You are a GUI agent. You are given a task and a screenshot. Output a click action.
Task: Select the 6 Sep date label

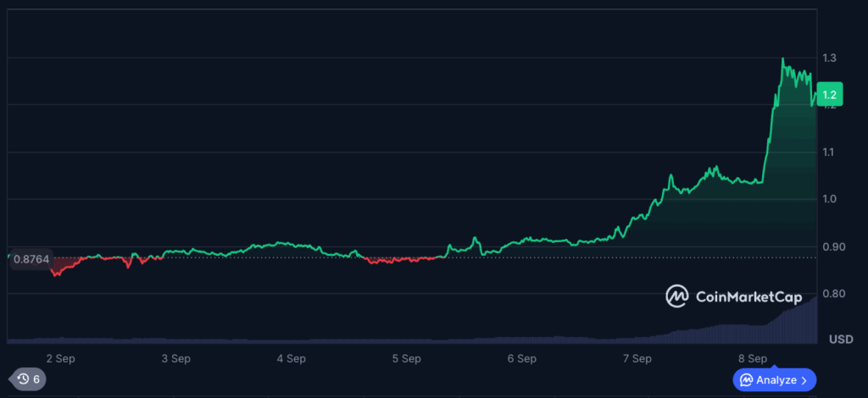[522, 359]
